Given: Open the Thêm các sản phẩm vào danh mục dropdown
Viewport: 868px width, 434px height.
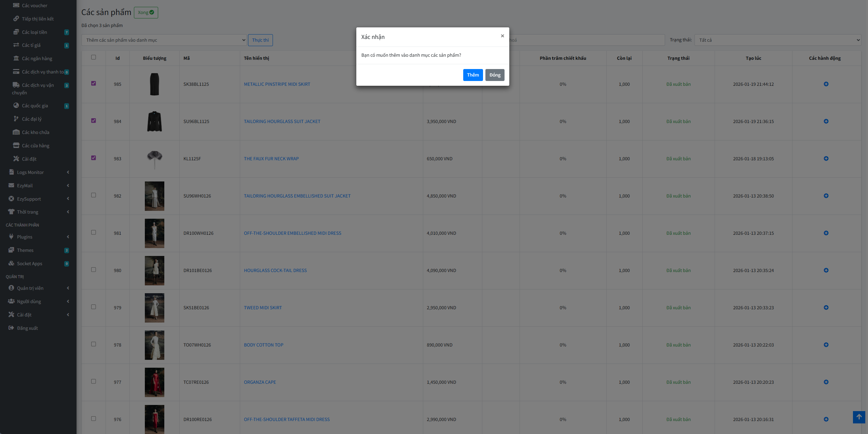Looking at the screenshot, I should 164,40.
